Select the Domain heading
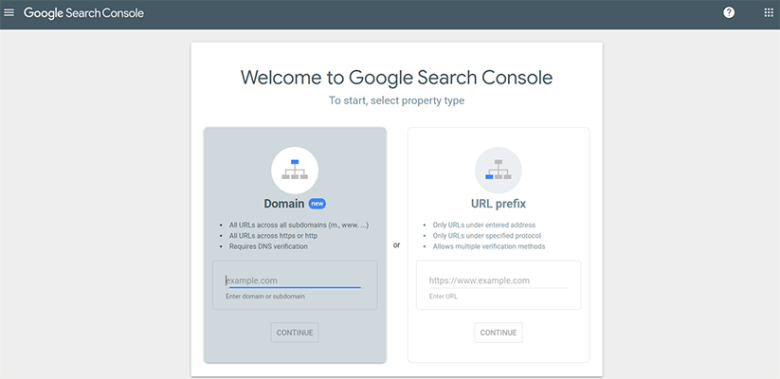Viewport: 780px width, 379px height. pyautogui.click(x=284, y=203)
